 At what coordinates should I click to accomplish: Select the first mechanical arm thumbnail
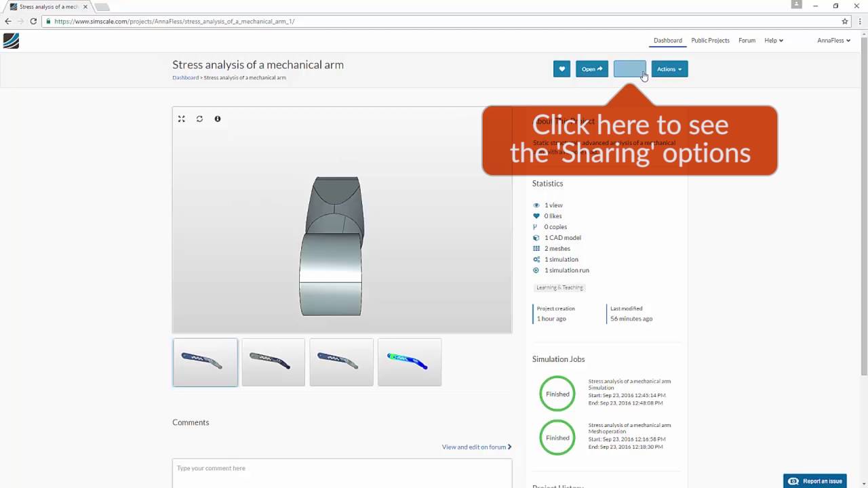205,363
